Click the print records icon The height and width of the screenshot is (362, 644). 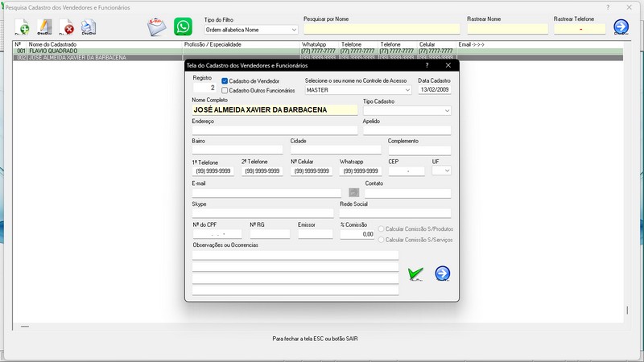(89, 27)
